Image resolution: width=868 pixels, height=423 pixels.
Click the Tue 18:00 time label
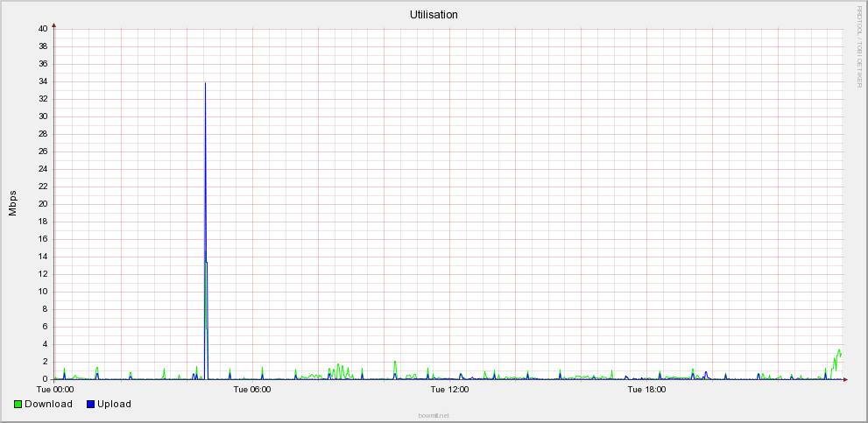tap(646, 389)
